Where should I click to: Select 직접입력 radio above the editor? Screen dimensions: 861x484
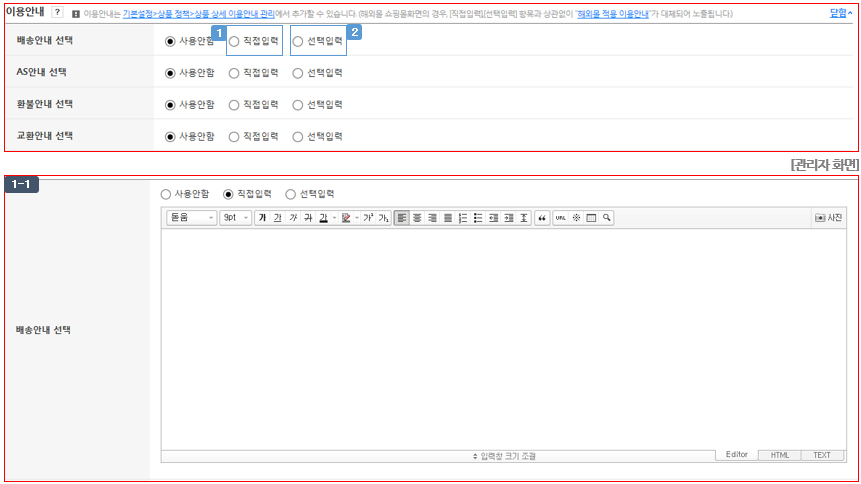point(228,194)
